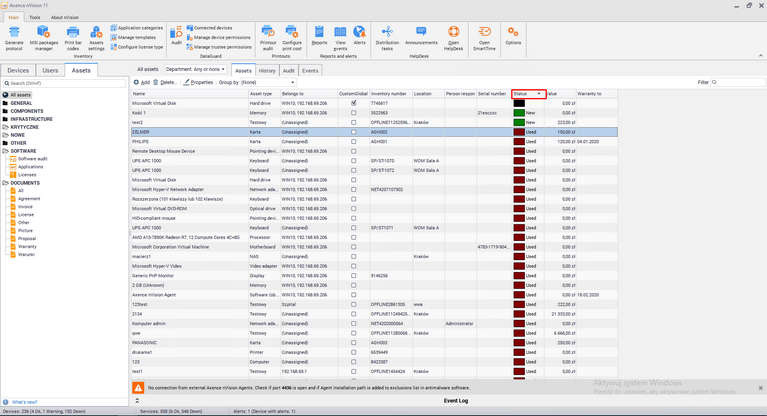Switch to the History tab

click(x=267, y=71)
